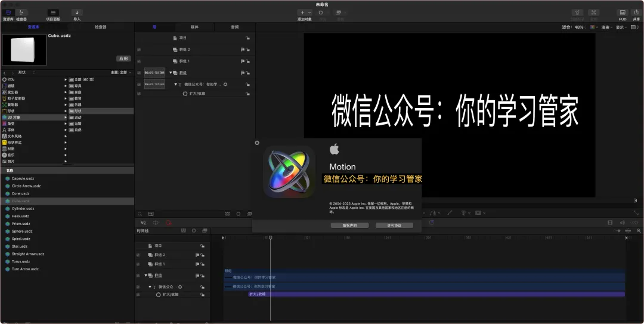The height and width of the screenshot is (324, 644).
Task: Toggle the 群组 1 checkbox in Layers list
Action: [139, 61]
